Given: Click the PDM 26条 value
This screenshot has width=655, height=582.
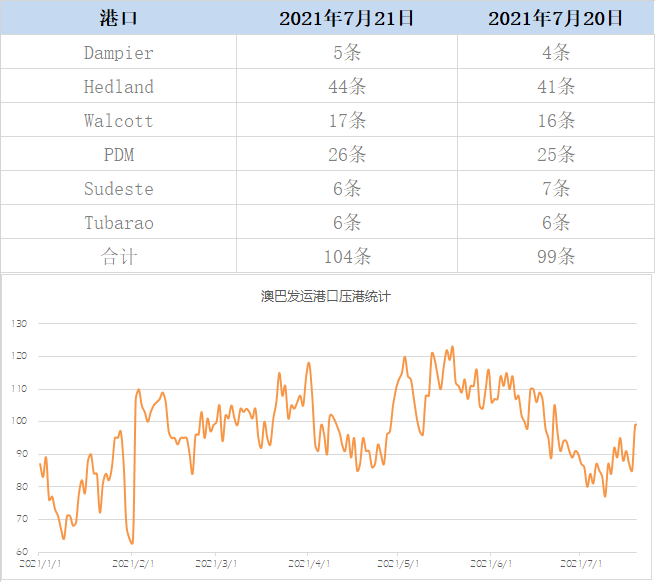Looking at the screenshot, I should click(347, 155).
